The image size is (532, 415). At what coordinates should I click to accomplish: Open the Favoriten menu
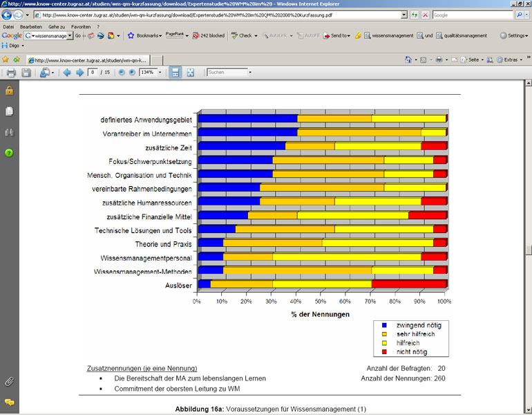click(81, 27)
